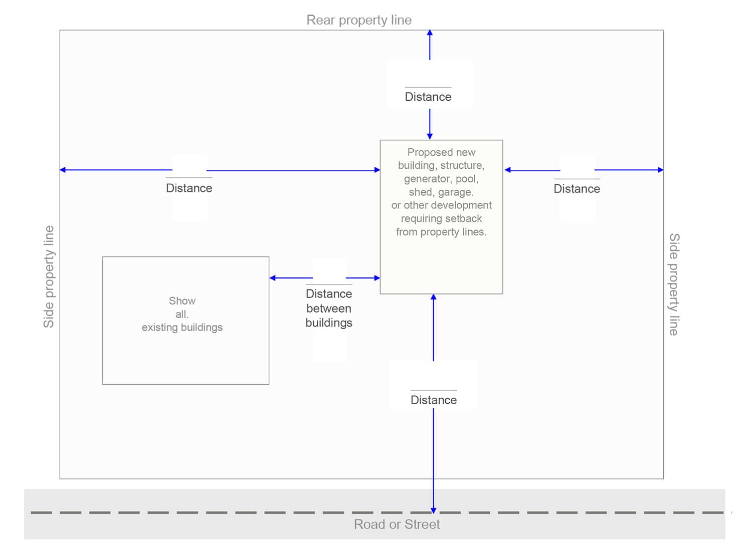Click the arrowhead on the existing buildings' right edge
This screenshot has height=560, width=752.
tap(273, 278)
